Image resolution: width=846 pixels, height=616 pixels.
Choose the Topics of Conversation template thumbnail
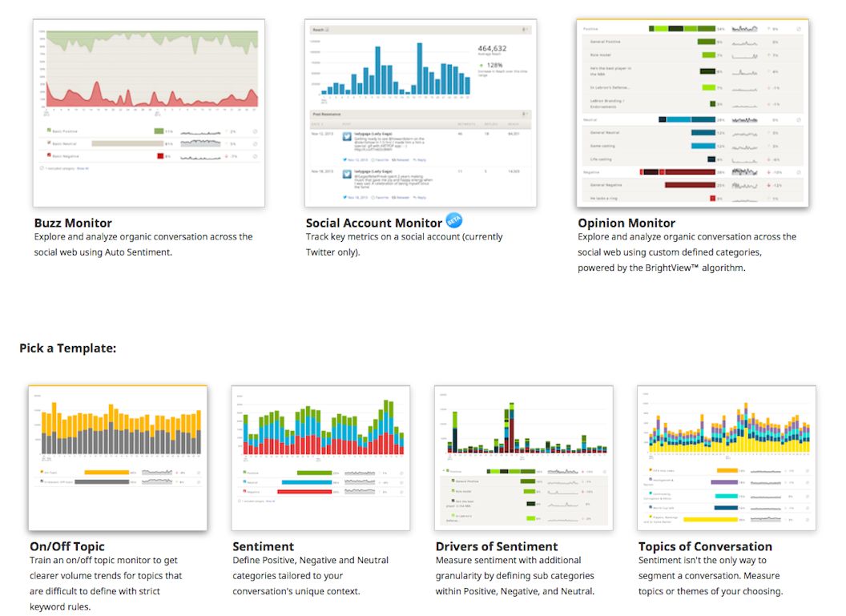(x=727, y=457)
